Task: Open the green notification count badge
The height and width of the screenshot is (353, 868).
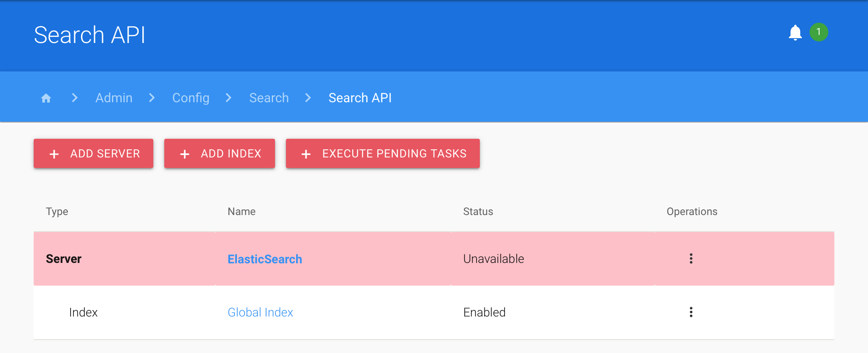Action: (819, 32)
